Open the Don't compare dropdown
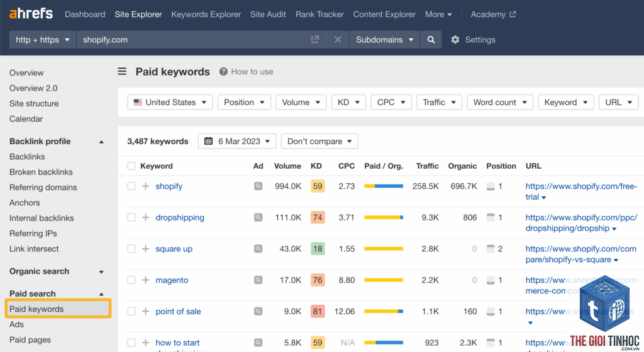Viewport: 644px width, 352px height. click(x=319, y=141)
